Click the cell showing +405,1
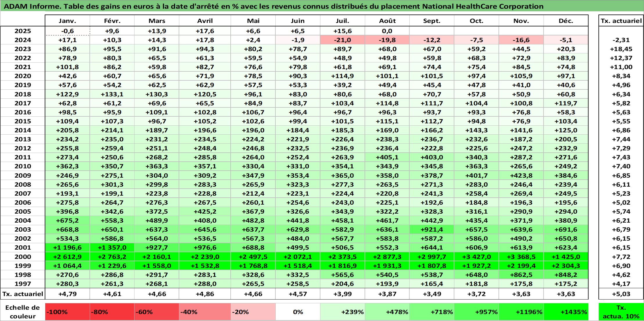 387,157
